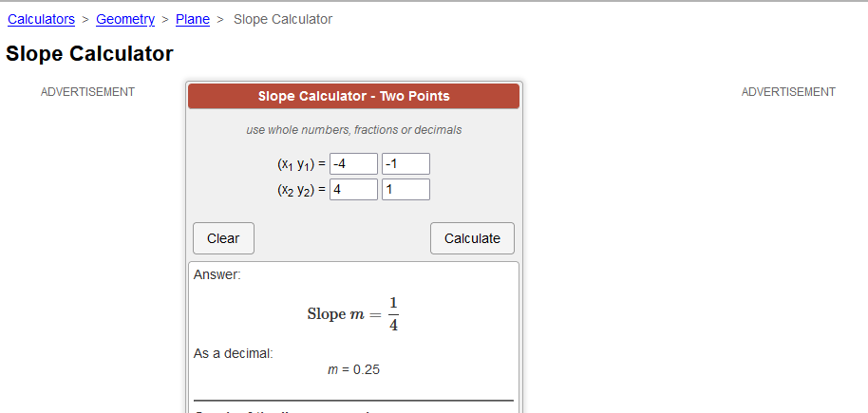The image size is (868, 413).
Task: Select the y2 input field containing 1
Action: tap(406, 189)
